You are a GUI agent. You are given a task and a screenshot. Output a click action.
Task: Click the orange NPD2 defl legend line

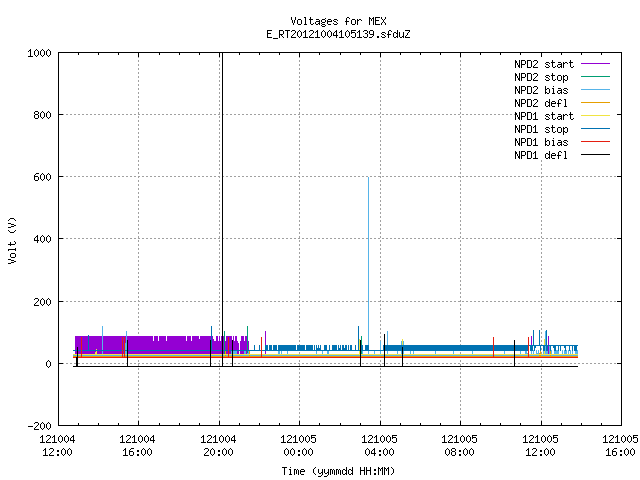click(595, 103)
